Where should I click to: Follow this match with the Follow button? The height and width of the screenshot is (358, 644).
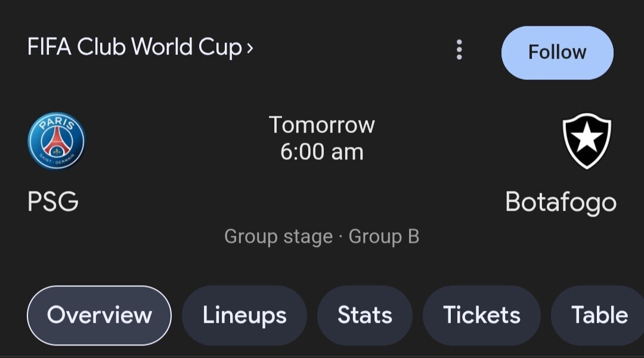[558, 53]
